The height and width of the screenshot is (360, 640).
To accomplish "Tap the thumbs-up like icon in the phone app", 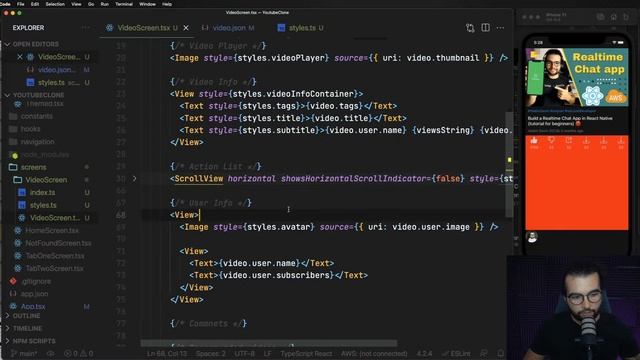I will 534,141.
